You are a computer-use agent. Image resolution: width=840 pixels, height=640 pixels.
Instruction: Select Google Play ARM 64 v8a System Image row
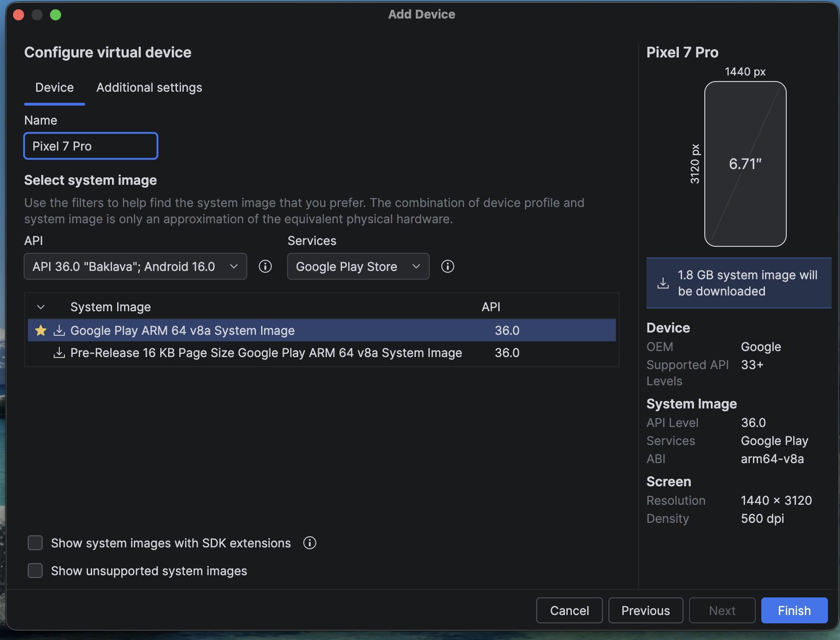322,330
